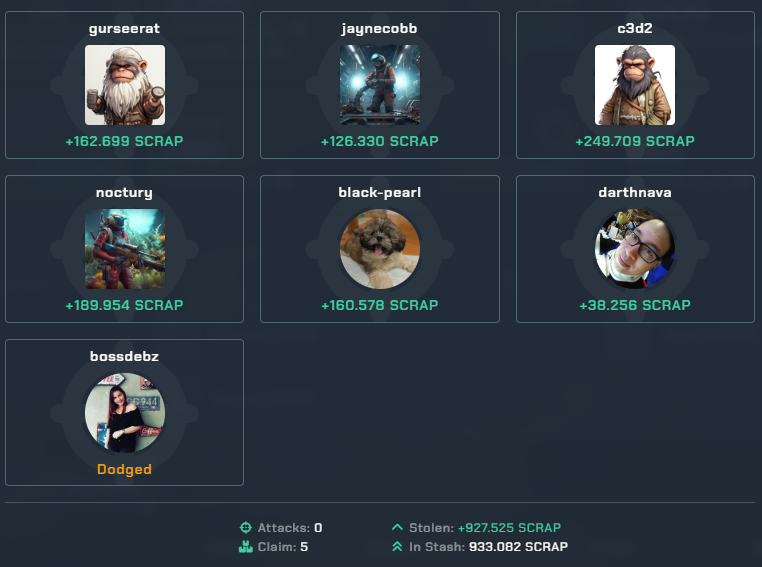Select c3d2's monkey avatar
This screenshot has height=567, width=762.
(x=635, y=85)
